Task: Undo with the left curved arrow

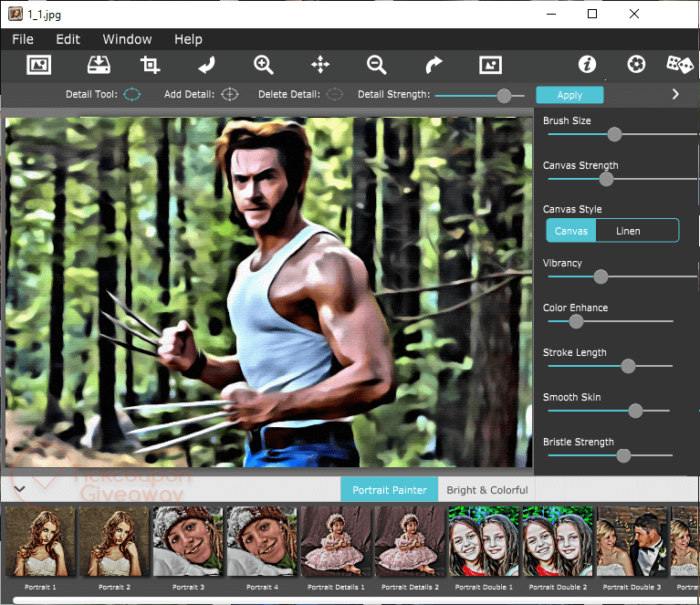Action: [206, 65]
